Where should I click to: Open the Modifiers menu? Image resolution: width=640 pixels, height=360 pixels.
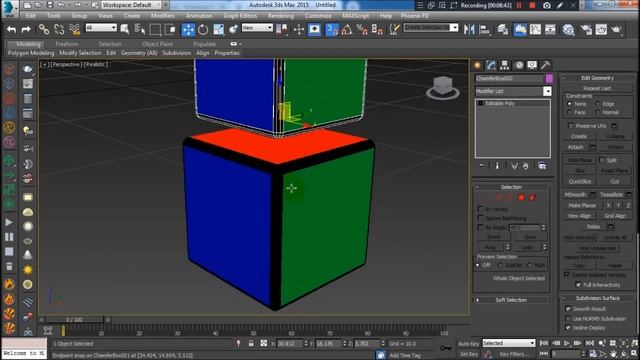coord(163,16)
